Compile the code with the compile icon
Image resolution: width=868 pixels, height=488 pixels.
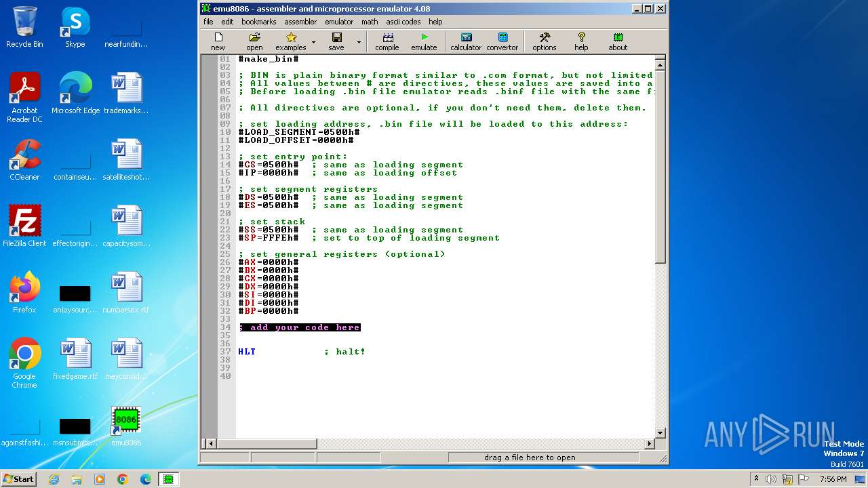click(387, 41)
